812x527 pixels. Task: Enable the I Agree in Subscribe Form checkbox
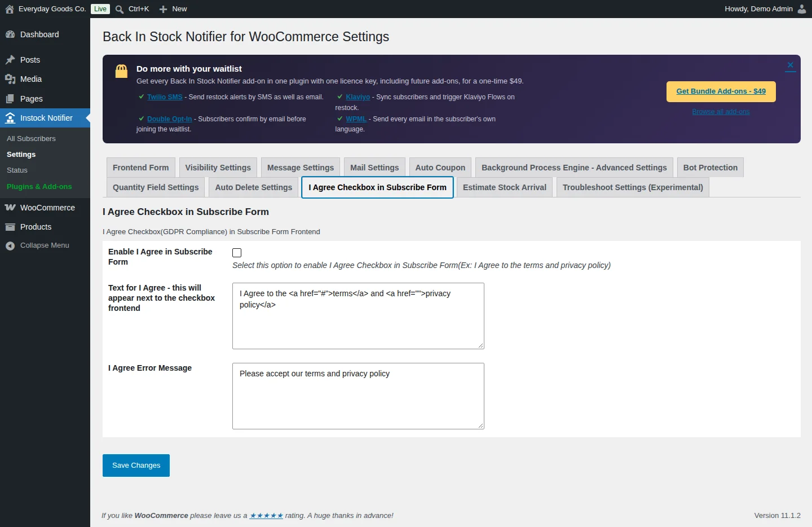237,253
